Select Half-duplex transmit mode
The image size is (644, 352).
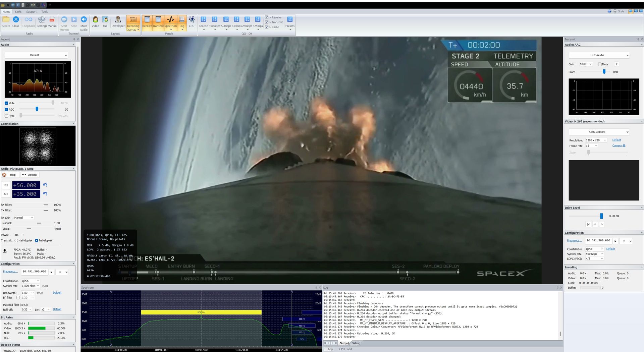click(16, 240)
